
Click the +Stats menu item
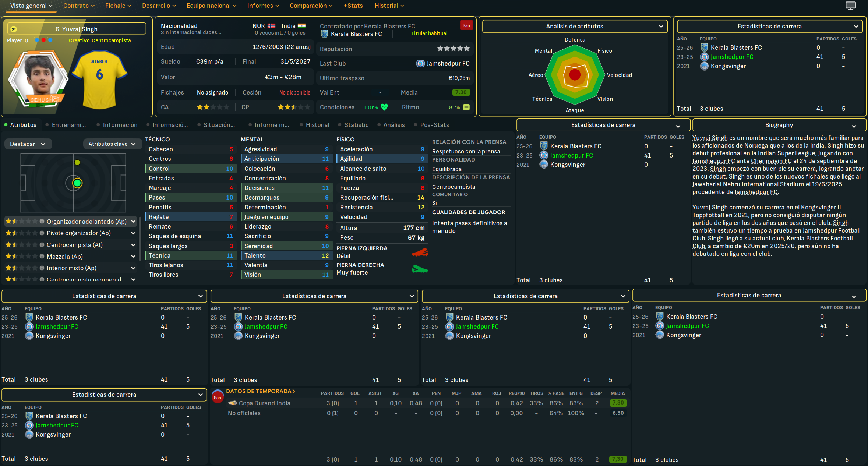pyautogui.click(x=353, y=6)
